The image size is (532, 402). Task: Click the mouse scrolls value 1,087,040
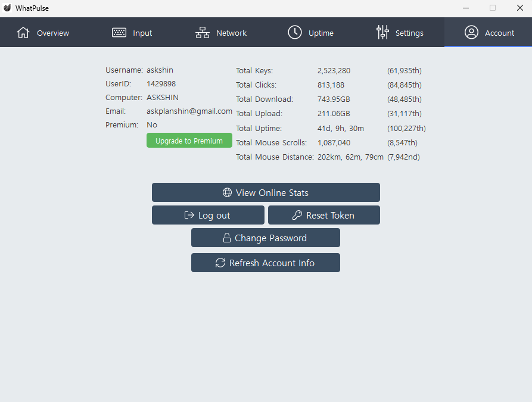334,142
